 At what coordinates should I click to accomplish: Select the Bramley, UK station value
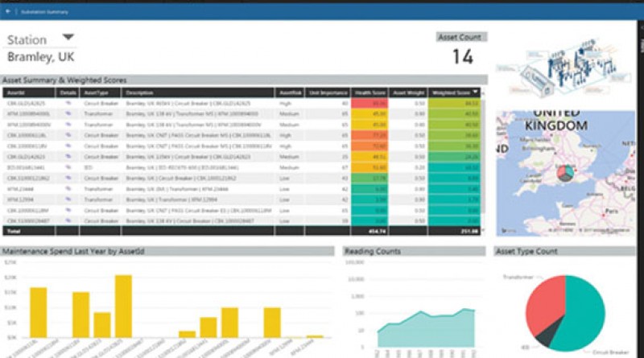[42, 57]
